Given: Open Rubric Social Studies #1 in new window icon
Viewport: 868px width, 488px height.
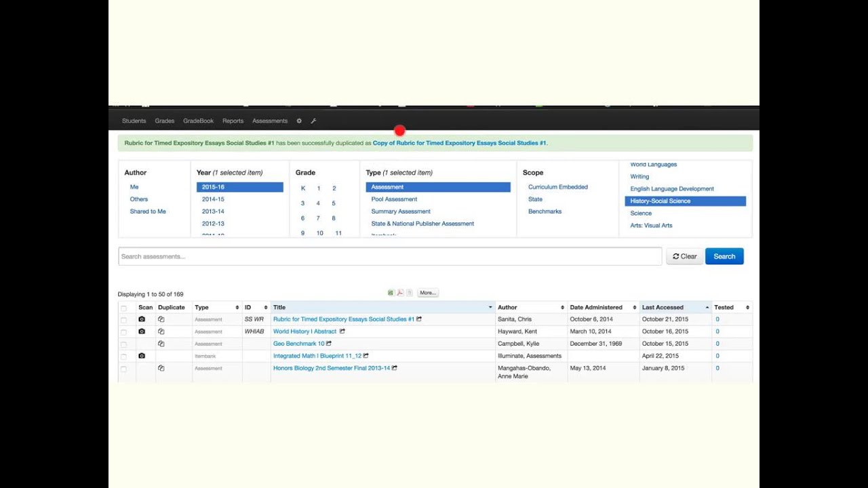Looking at the screenshot, I should click(419, 319).
